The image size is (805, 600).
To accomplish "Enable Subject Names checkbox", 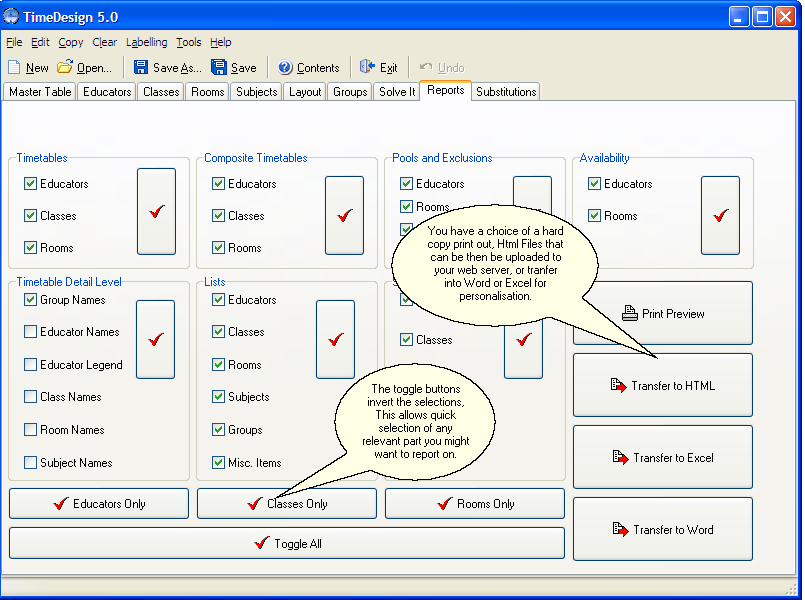I will pyautogui.click(x=30, y=463).
